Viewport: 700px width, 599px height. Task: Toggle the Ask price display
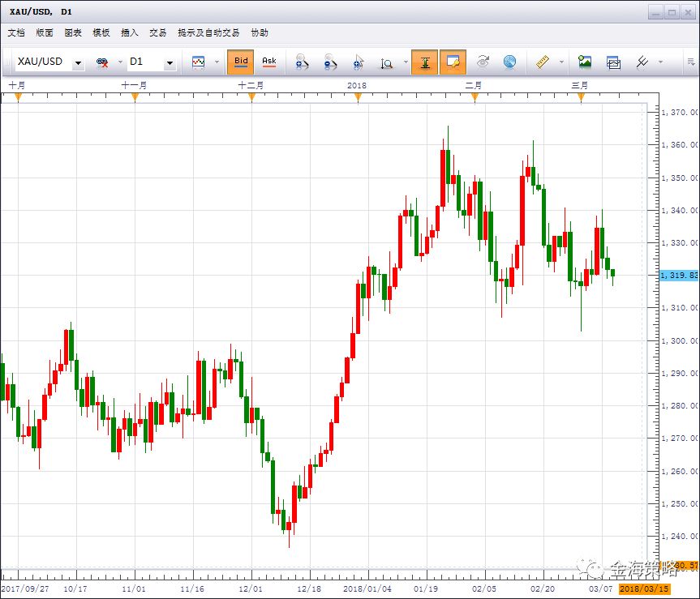(268, 62)
